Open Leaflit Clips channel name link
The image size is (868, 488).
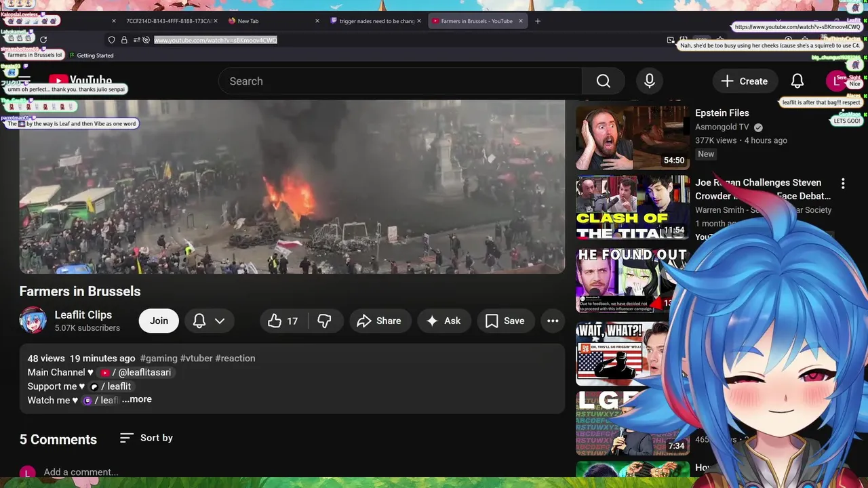pos(83,315)
